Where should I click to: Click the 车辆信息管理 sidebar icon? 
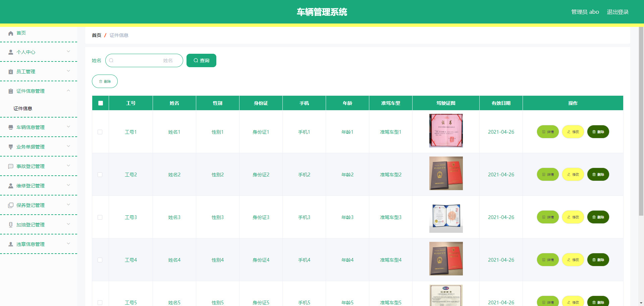click(x=11, y=127)
